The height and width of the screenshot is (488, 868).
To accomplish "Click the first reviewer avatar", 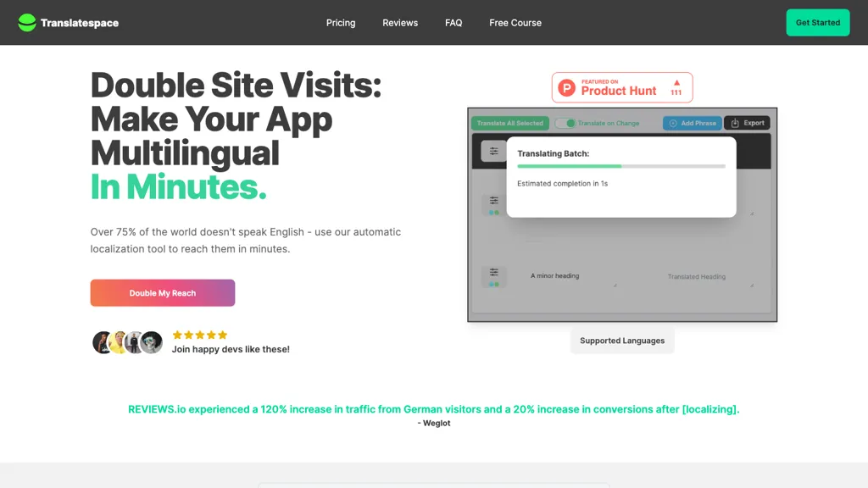I will pyautogui.click(x=102, y=342).
